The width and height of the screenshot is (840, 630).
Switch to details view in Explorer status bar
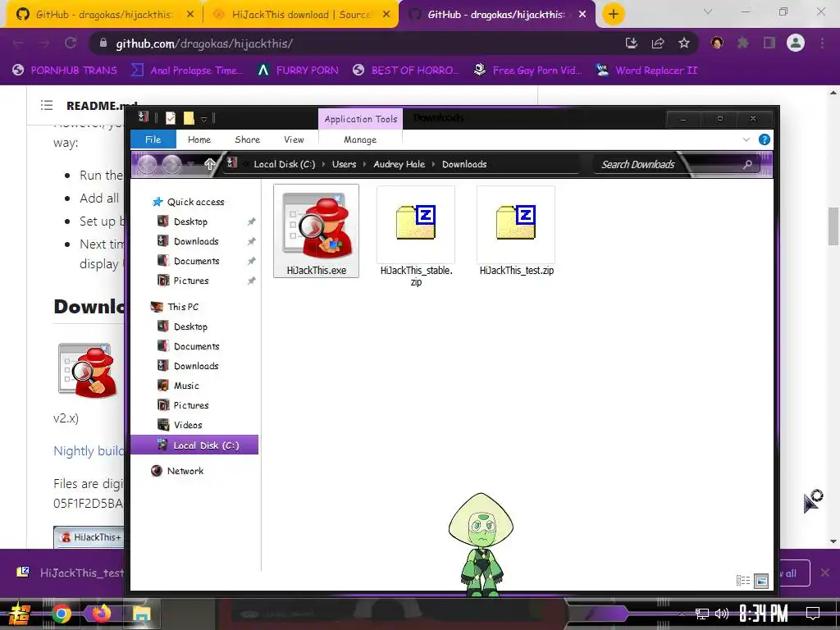click(743, 580)
